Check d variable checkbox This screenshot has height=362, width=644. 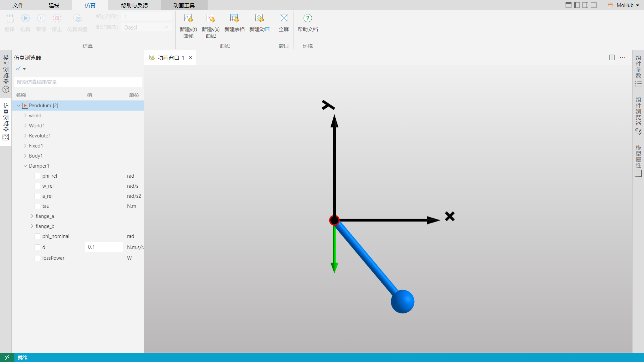pyautogui.click(x=37, y=247)
